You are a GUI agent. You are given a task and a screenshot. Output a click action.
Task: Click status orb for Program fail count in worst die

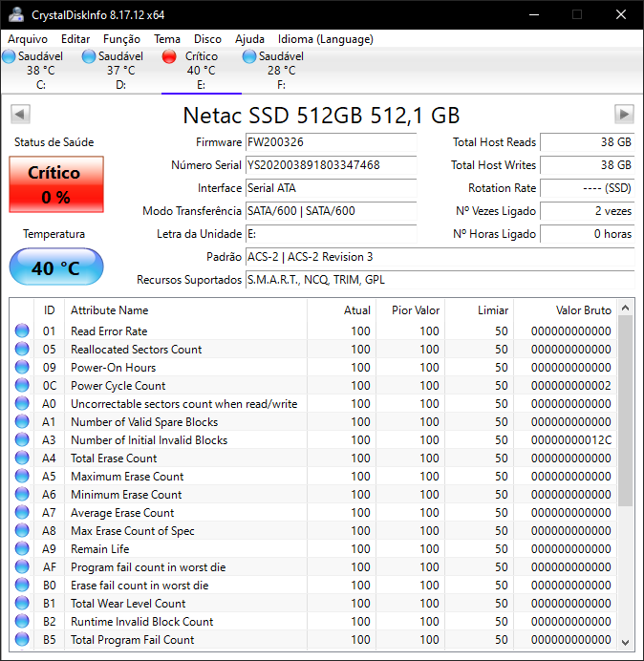(22, 566)
